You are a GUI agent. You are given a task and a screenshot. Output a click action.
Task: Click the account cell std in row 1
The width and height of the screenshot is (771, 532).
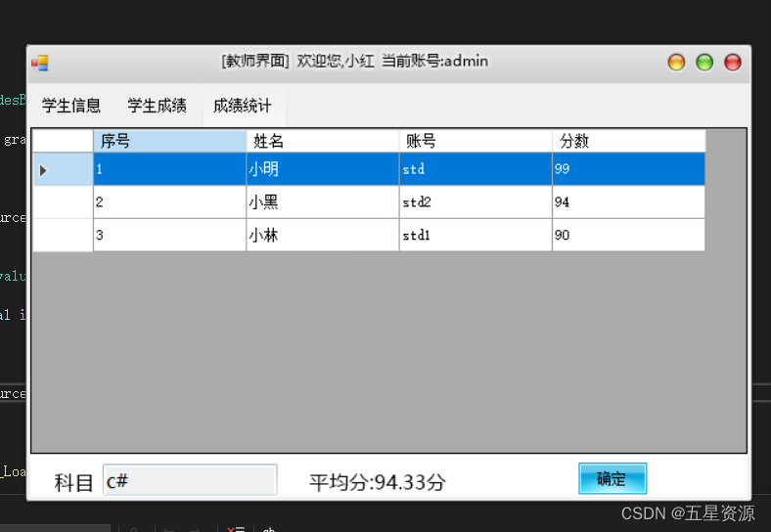coord(476,169)
